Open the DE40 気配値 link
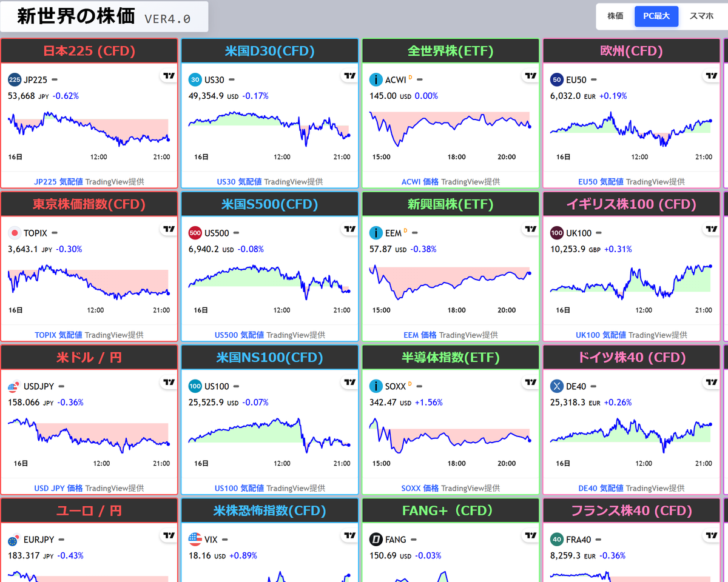This screenshot has height=582, width=728. coord(601,488)
